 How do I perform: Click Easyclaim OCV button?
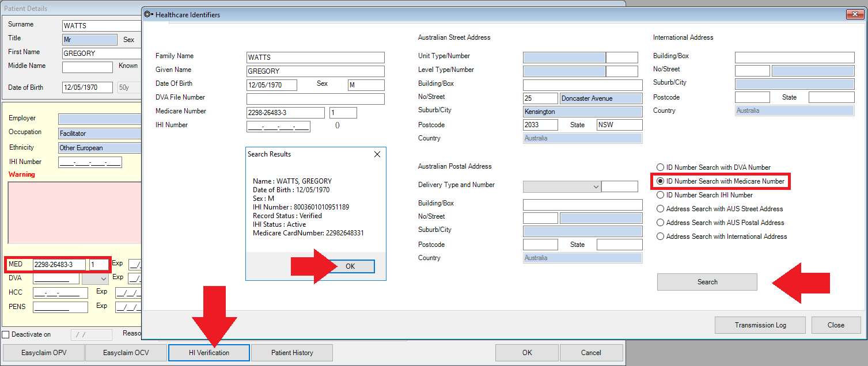[126, 353]
